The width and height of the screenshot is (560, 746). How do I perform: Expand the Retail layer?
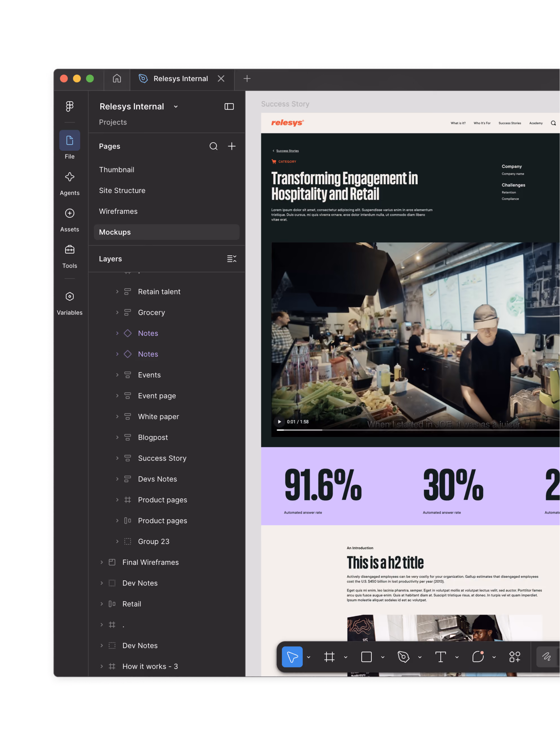tap(101, 604)
